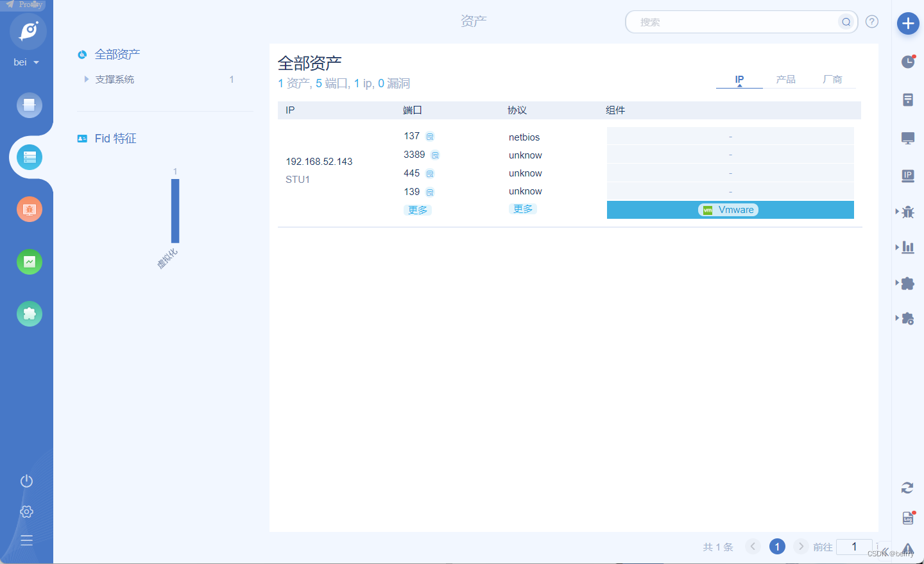Go to previous page arrow
Image resolution: width=924 pixels, height=564 pixels.
753,547
